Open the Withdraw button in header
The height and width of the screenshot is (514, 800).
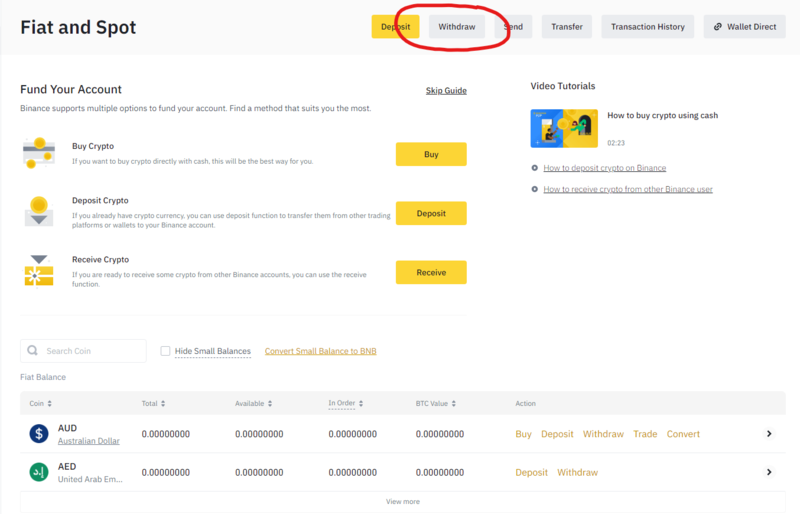coord(457,27)
